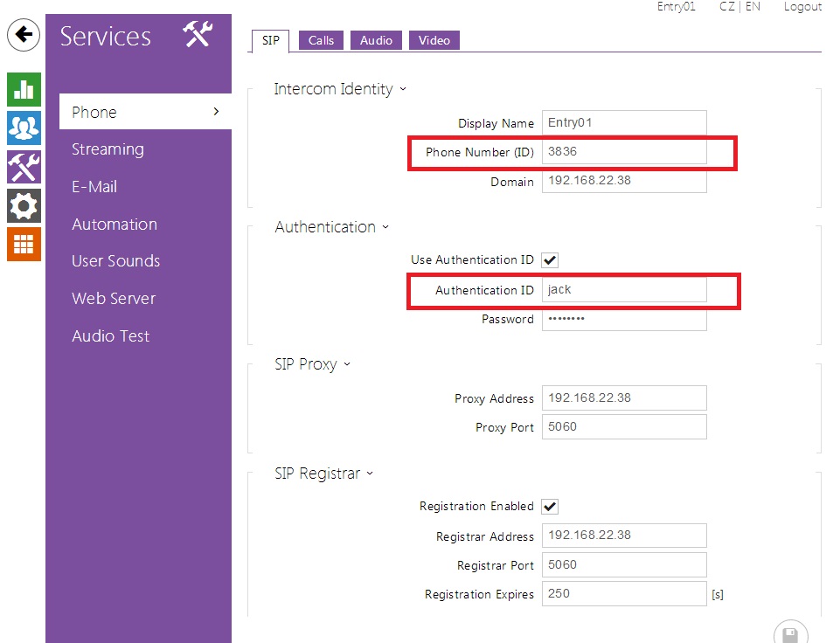Click the Logout link

click(802, 7)
